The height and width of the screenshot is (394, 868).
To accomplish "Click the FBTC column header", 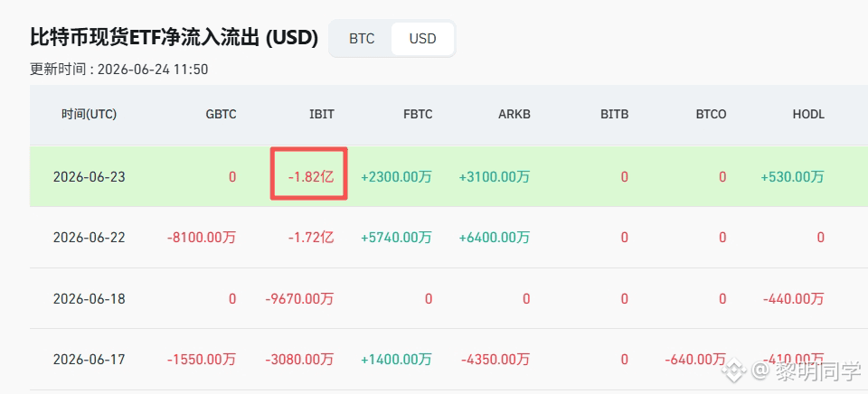I will coord(418,115).
